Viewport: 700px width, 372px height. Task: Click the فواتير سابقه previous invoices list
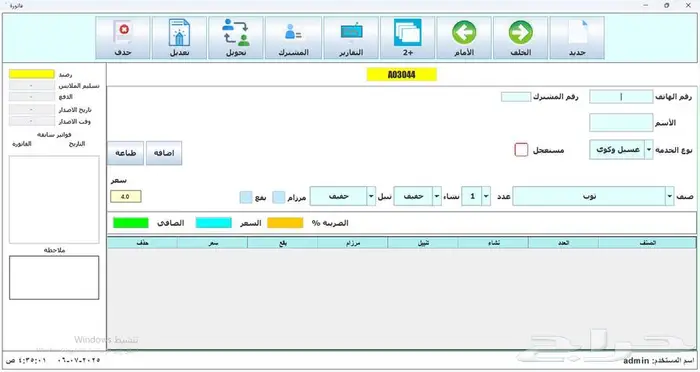[54, 200]
